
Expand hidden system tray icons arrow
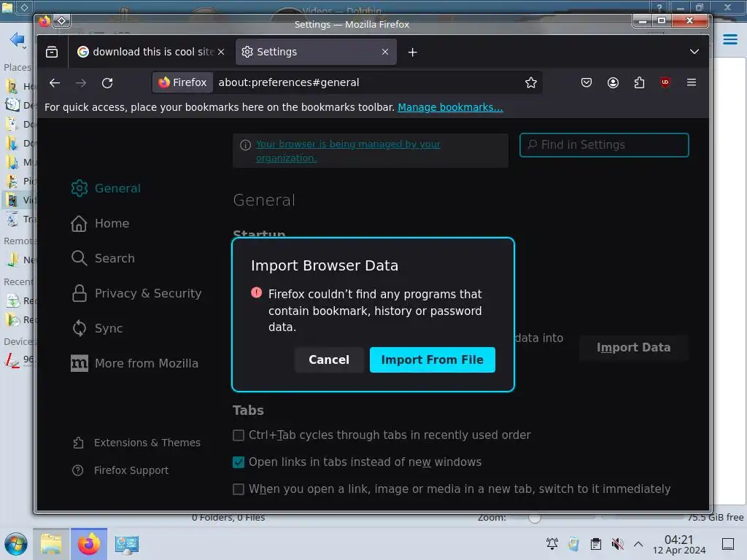coord(638,544)
